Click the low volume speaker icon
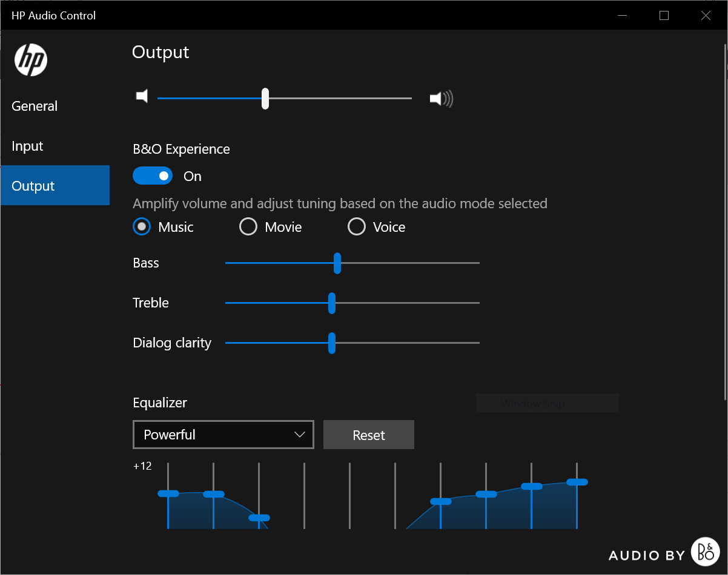Image resolution: width=728 pixels, height=575 pixels. click(142, 96)
